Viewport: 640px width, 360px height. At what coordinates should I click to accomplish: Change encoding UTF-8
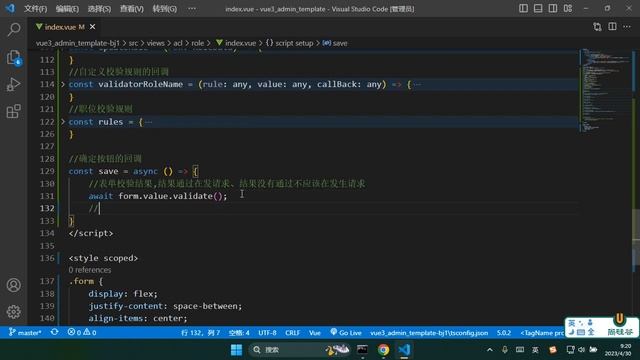click(x=267, y=333)
